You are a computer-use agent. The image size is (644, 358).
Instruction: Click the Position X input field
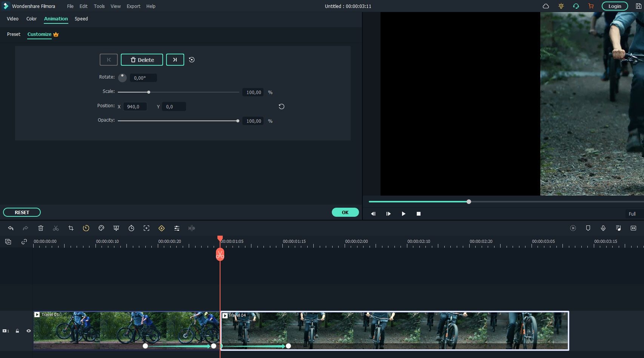click(x=135, y=107)
